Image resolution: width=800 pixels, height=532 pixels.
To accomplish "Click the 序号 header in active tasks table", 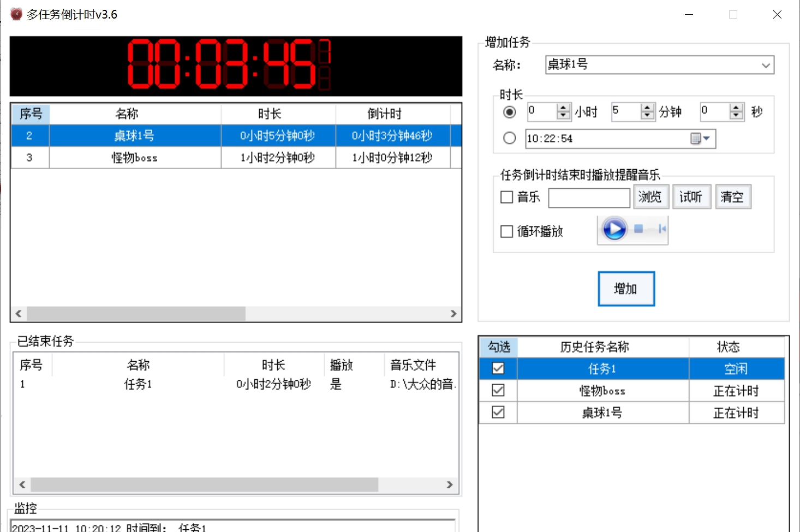I will pyautogui.click(x=31, y=114).
